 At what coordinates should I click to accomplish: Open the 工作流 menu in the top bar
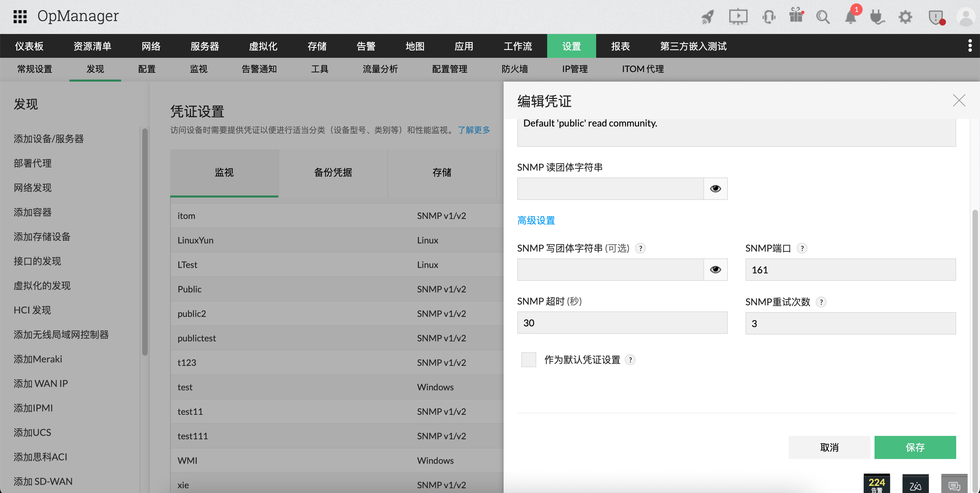(517, 46)
